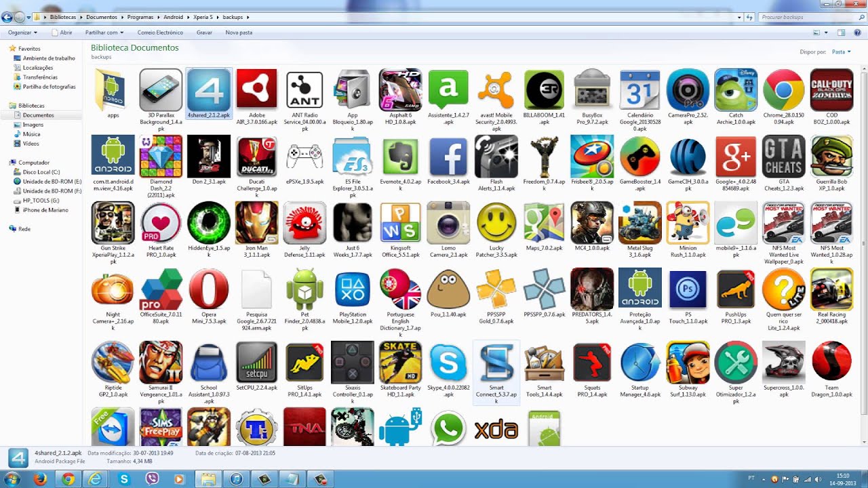Select the Maps_7.0.2.apk icon
The width and height of the screenshot is (868, 488).
coord(544,222)
